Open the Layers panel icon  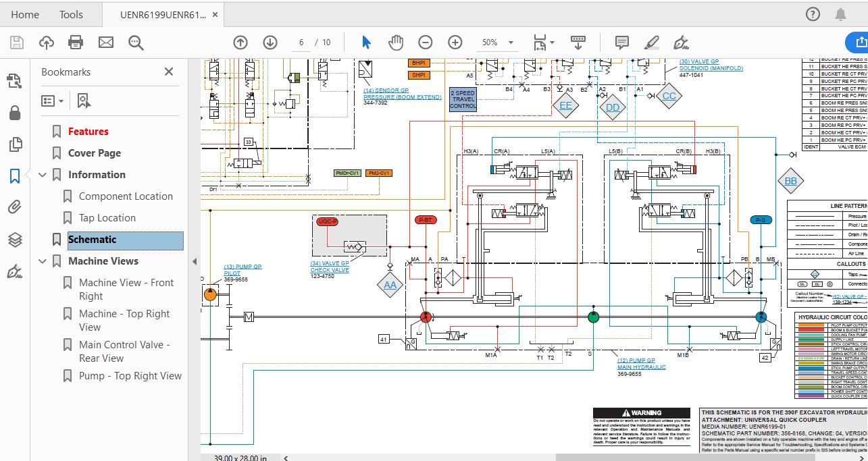coord(14,240)
